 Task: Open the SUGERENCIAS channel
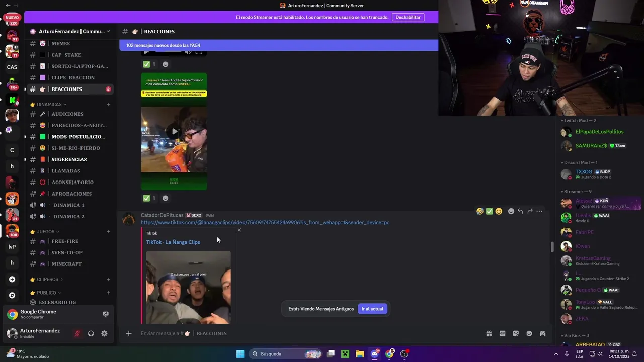coord(70,159)
